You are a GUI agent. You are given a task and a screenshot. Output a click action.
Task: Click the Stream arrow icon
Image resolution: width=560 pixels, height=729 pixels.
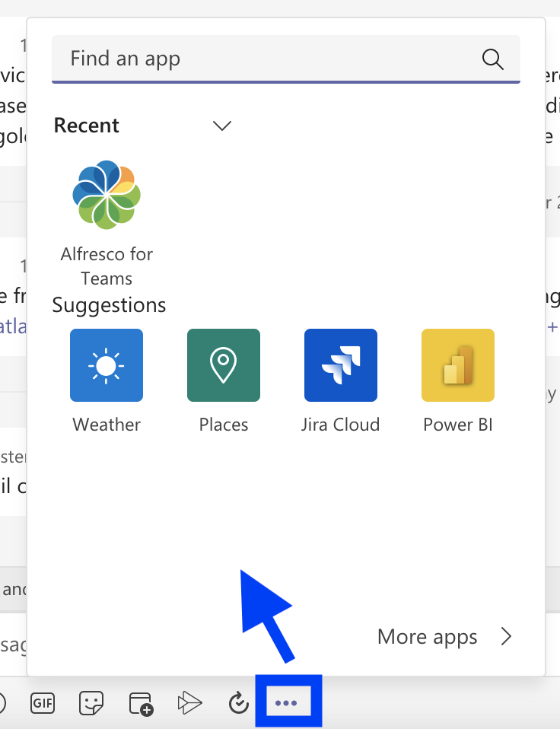coord(189,703)
